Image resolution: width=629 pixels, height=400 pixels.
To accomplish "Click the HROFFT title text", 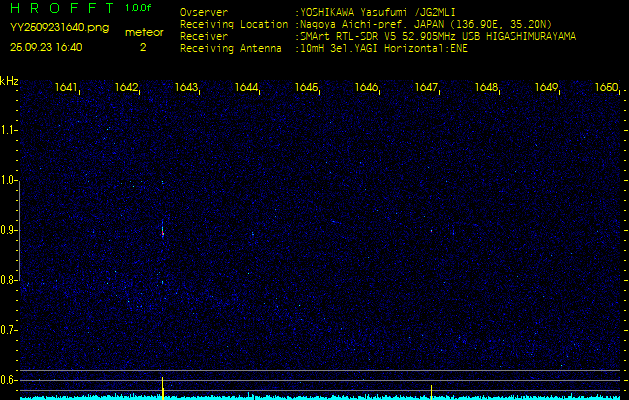I will (58, 8).
